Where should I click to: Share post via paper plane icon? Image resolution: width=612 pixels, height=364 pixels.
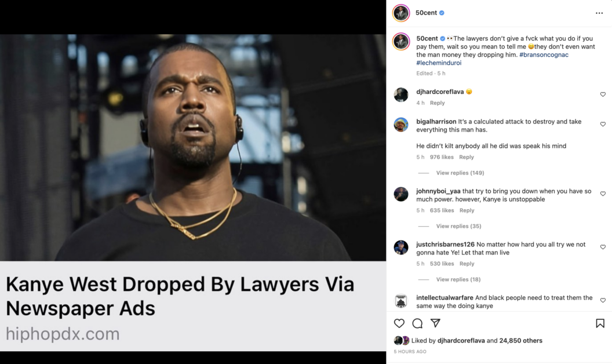(x=435, y=323)
